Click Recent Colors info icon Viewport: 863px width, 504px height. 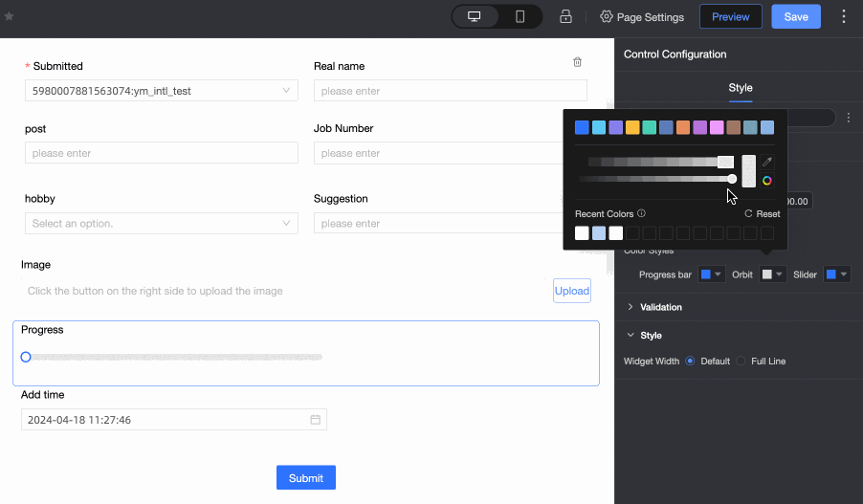[x=641, y=213]
